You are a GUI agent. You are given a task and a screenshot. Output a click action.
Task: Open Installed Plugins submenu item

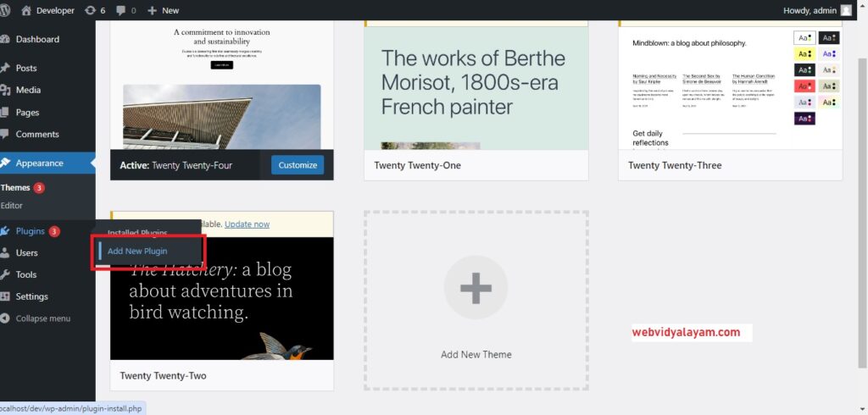tap(137, 232)
